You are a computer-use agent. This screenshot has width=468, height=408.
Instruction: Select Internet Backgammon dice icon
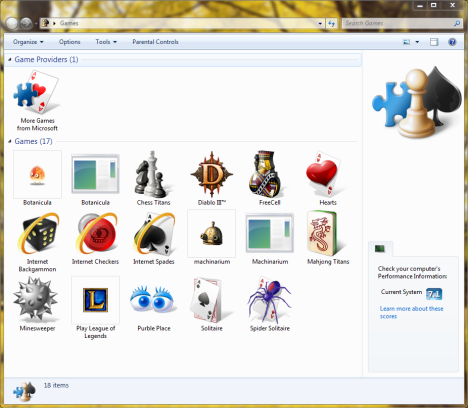[38, 234]
